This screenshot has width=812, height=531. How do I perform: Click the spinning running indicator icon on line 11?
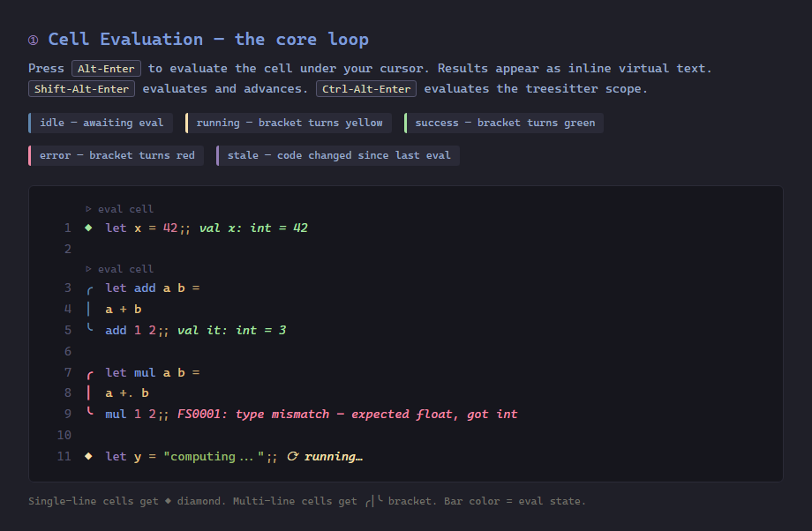[293, 456]
